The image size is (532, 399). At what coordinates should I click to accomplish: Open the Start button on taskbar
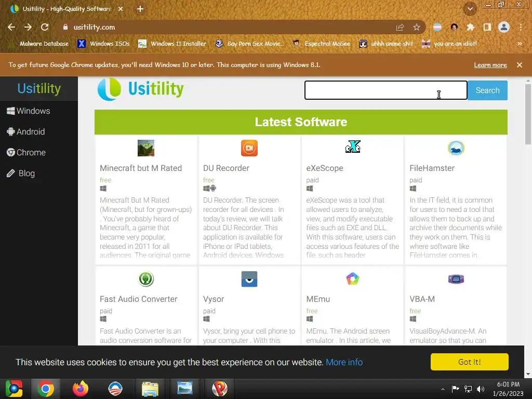(14, 389)
